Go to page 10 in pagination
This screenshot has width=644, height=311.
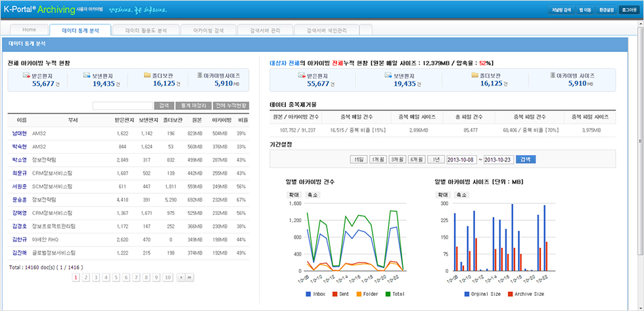(x=168, y=277)
